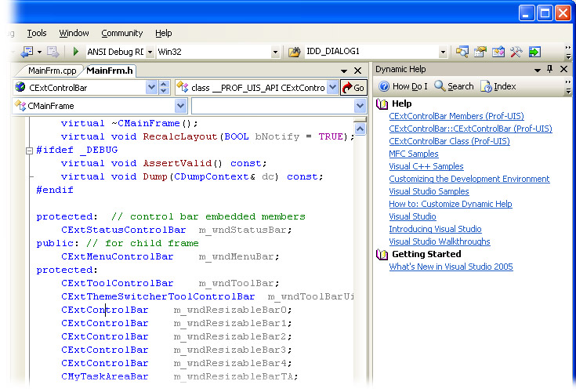The height and width of the screenshot is (392, 576).
Task: Open the Toolbox hammer-and-wrench icon
Action: click(516, 52)
